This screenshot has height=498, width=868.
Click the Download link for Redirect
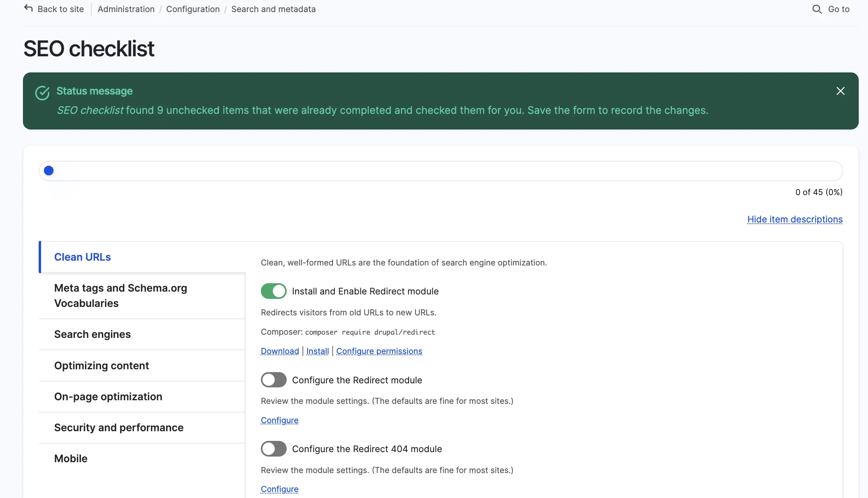[280, 351]
